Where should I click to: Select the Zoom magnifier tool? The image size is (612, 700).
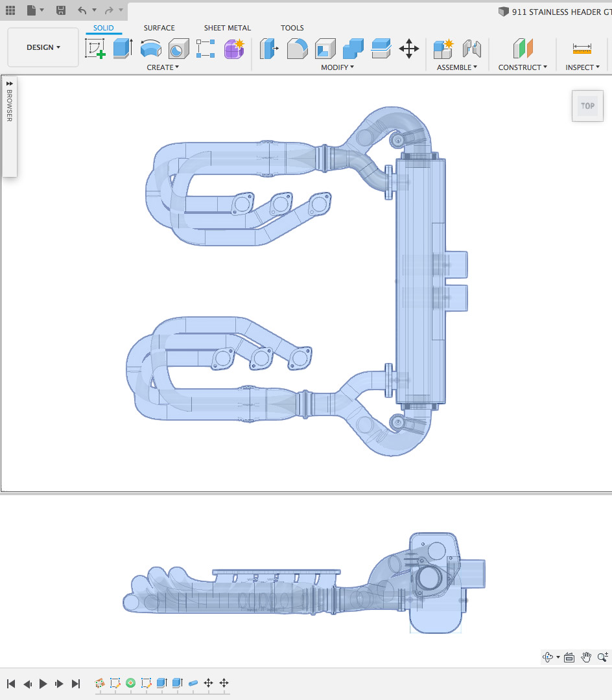coord(603,657)
